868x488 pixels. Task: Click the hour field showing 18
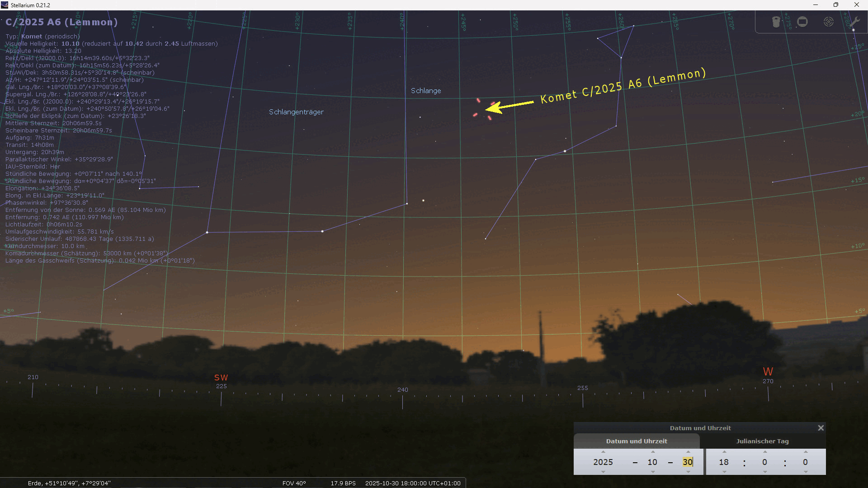(x=724, y=462)
